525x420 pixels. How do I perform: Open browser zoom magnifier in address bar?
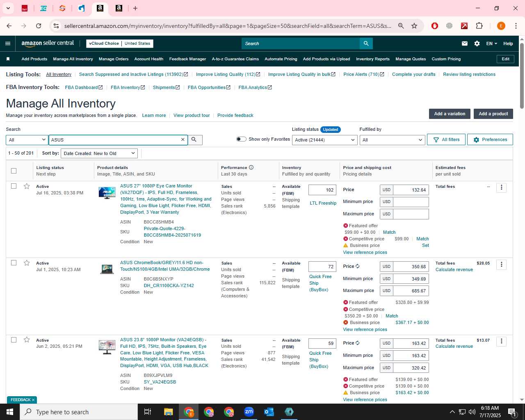[x=401, y=26]
